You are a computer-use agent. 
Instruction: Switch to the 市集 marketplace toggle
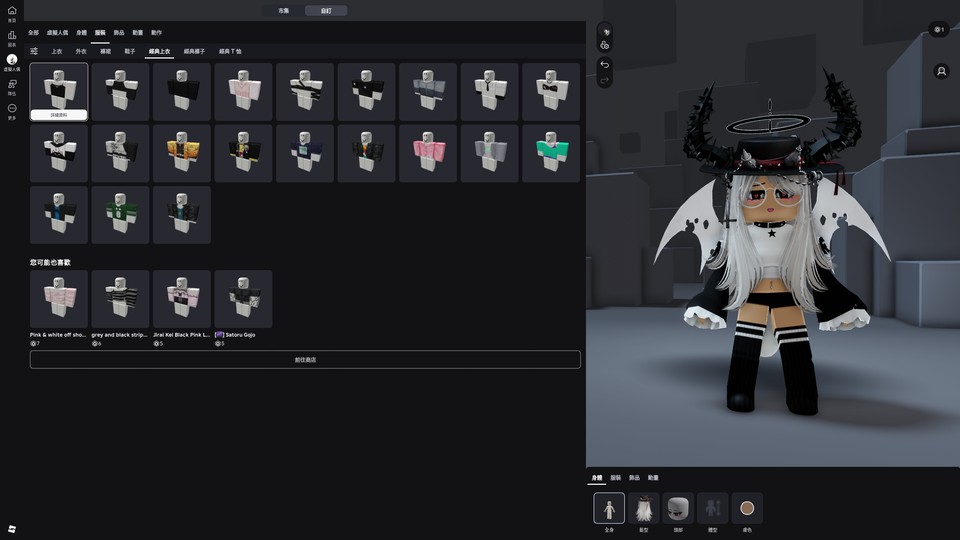(x=283, y=10)
